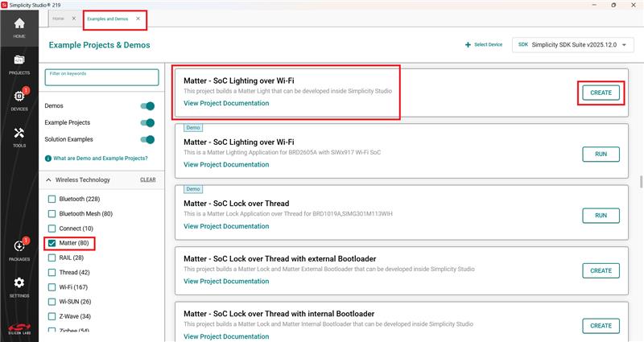This screenshot has width=644, height=342.
Task: Open the Projects sidebar icon
Action: pyautogui.click(x=19, y=64)
